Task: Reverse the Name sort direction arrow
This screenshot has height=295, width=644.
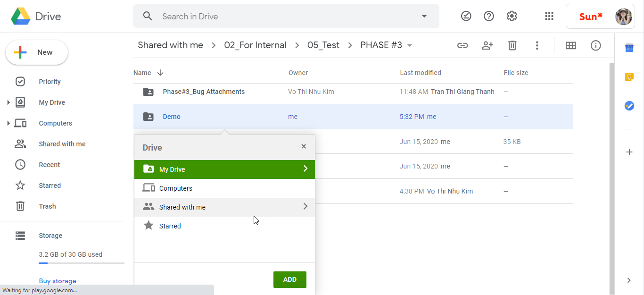Action: coord(160,73)
